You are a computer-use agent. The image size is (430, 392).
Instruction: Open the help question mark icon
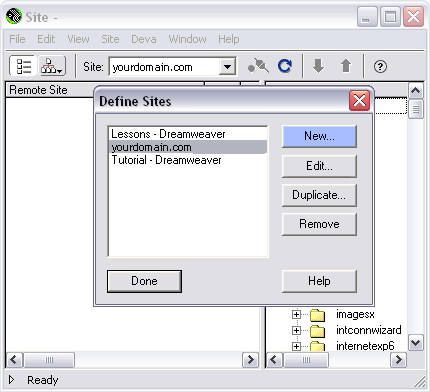380,66
